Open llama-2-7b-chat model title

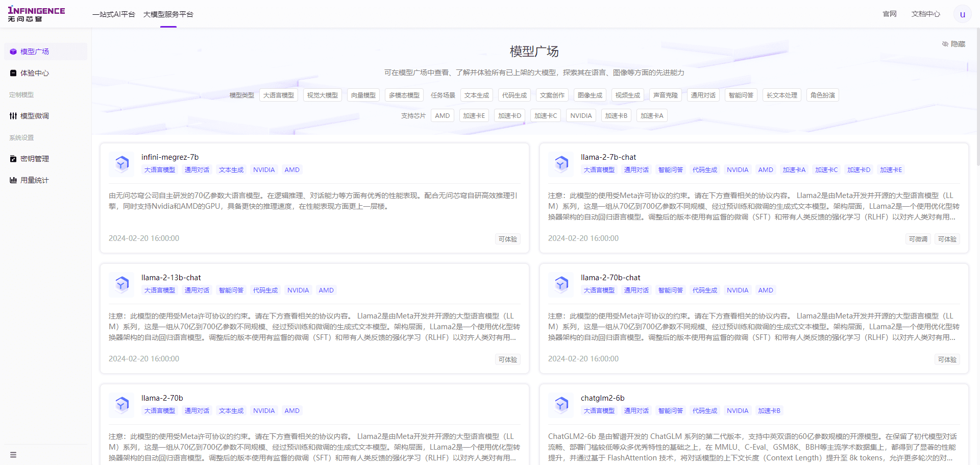coord(608,157)
